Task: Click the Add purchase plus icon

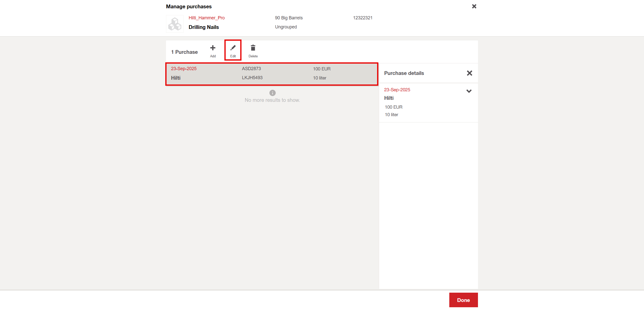Action: click(x=213, y=48)
